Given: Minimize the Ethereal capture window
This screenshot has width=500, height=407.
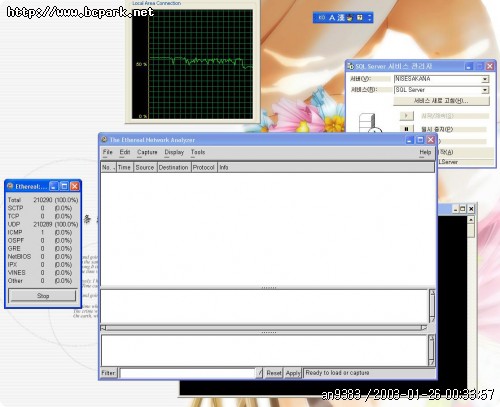Looking at the screenshot, I should tap(54, 186).
